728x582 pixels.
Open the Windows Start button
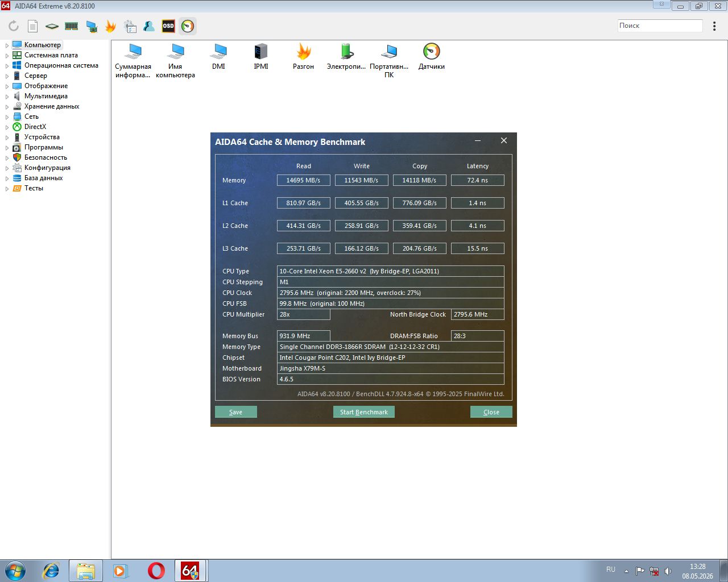click(x=15, y=570)
